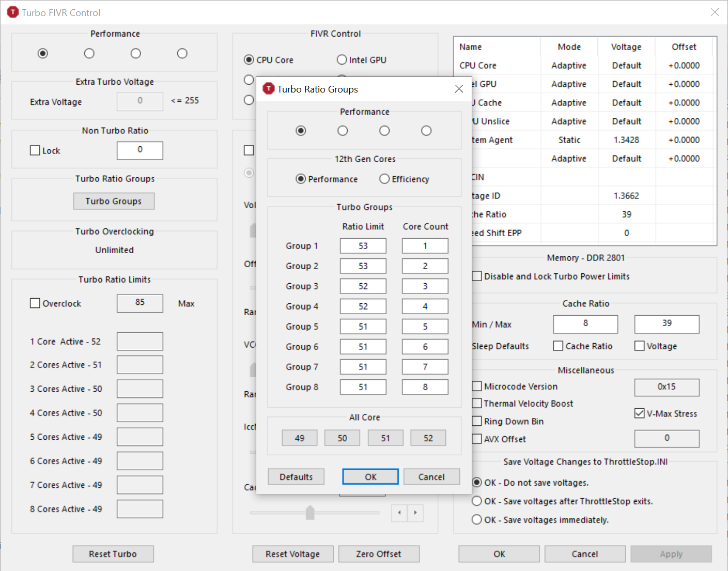Image resolution: width=728 pixels, height=571 pixels.
Task: Click Group 5 Core Count field
Action: click(425, 327)
